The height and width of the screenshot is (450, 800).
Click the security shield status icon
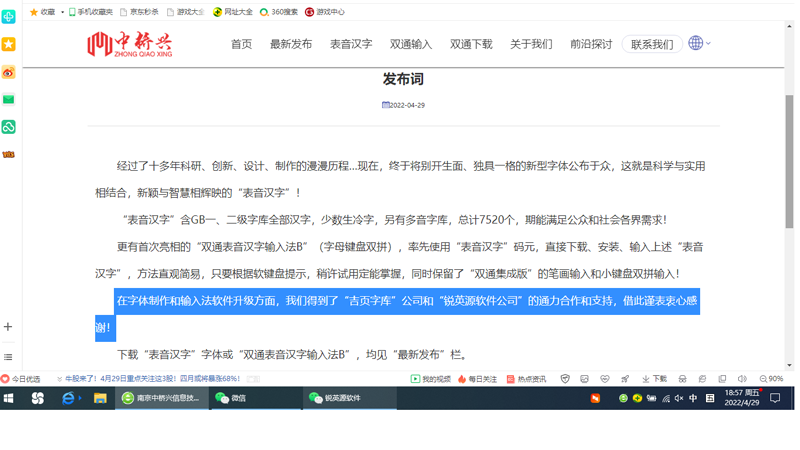[565, 379]
